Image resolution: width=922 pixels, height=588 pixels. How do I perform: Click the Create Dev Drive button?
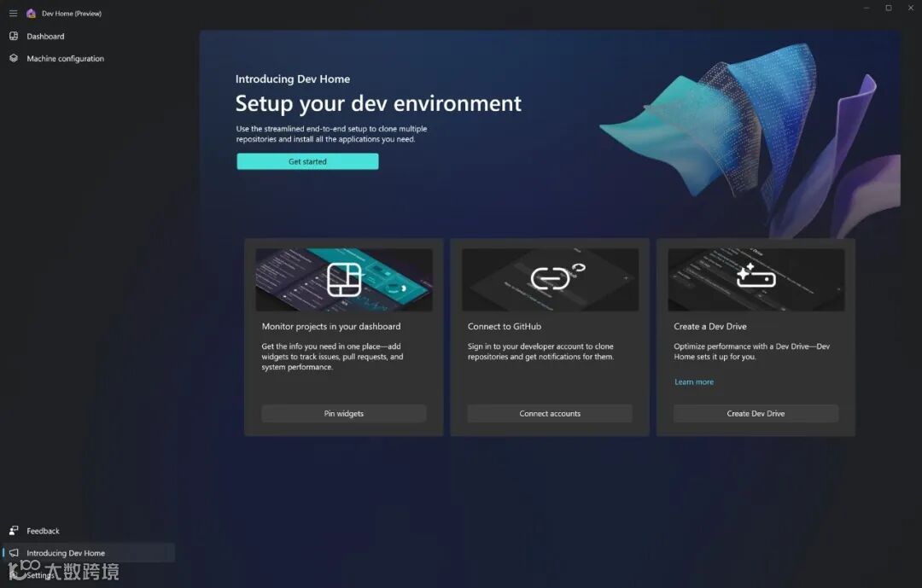756,413
